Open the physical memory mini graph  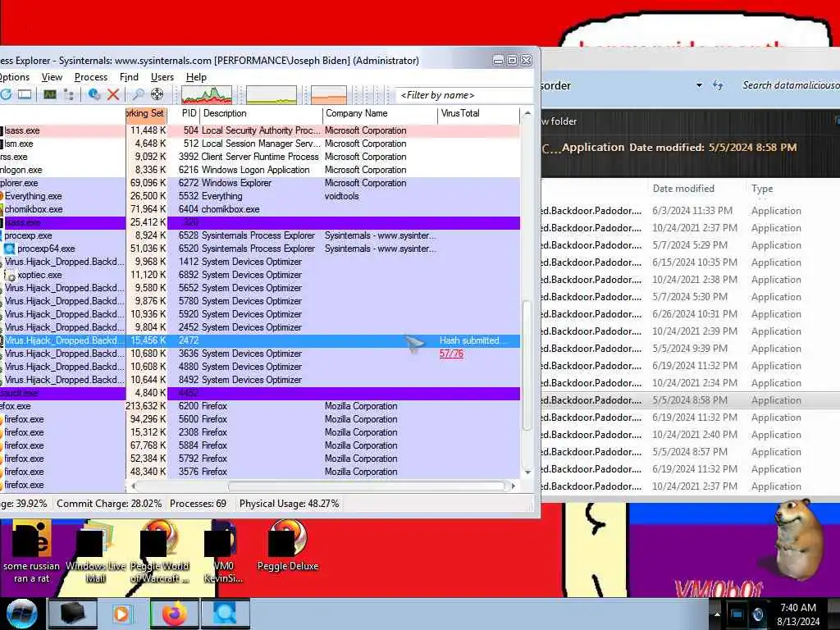tap(328, 95)
